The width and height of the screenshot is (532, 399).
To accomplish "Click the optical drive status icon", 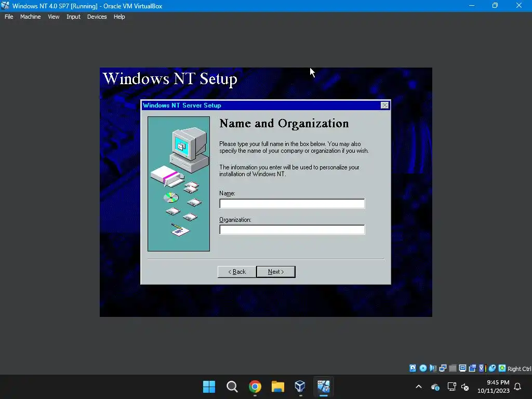I will (423, 368).
